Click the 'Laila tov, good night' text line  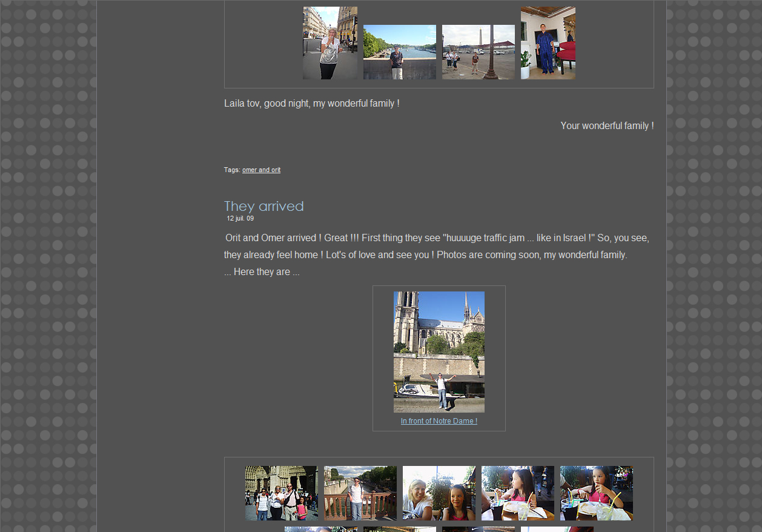[x=311, y=104]
